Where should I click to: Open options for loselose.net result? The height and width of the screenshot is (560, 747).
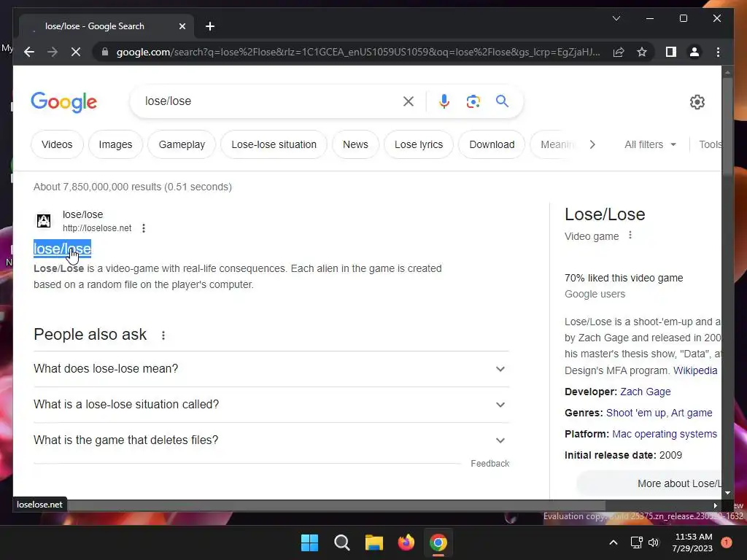(x=144, y=228)
